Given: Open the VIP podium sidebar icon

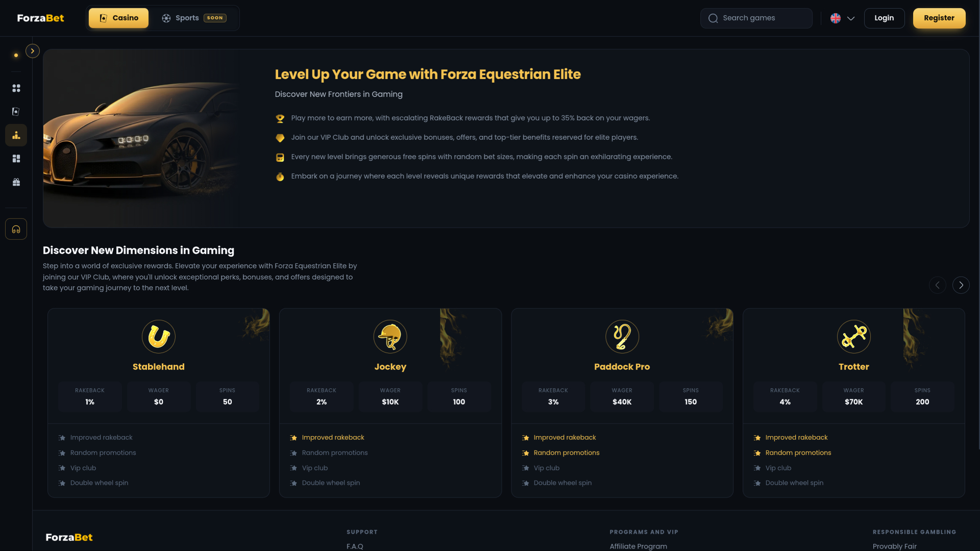Looking at the screenshot, I should [x=16, y=135].
